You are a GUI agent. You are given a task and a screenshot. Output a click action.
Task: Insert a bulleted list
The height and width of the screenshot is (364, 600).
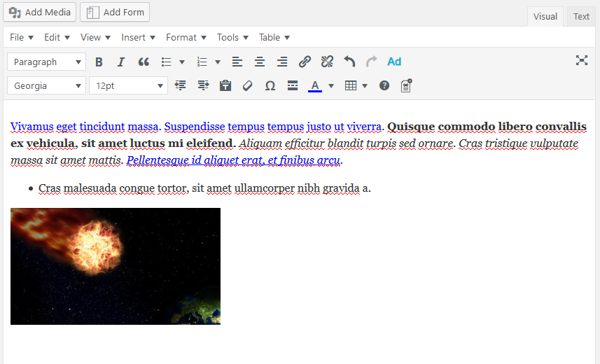(167, 62)
